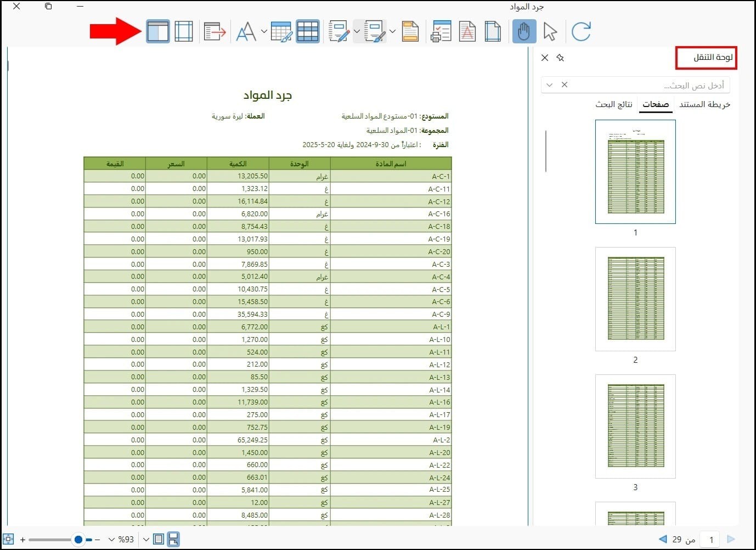756x550 pixels.
Task: Click the print preview printer icon
Action: (x=441, y=31)
